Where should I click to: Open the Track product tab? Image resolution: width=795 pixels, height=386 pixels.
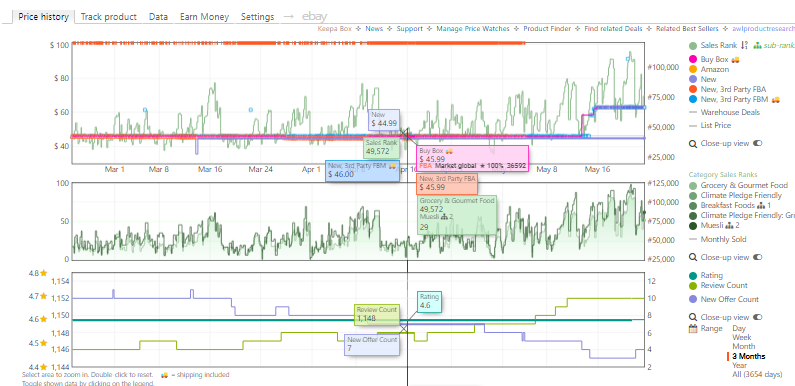109,17
